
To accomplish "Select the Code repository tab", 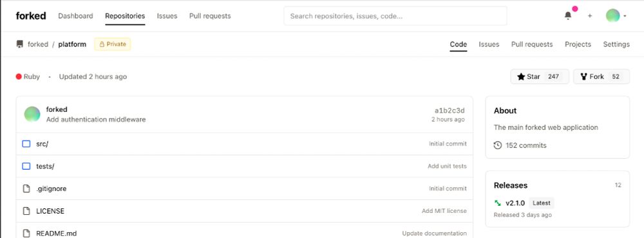I will [x=459, y=44].
